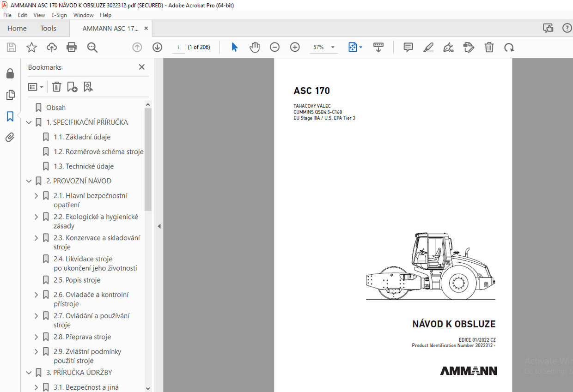
Task: Open the zoom level 57% dropdown
Action: [332, 47]
